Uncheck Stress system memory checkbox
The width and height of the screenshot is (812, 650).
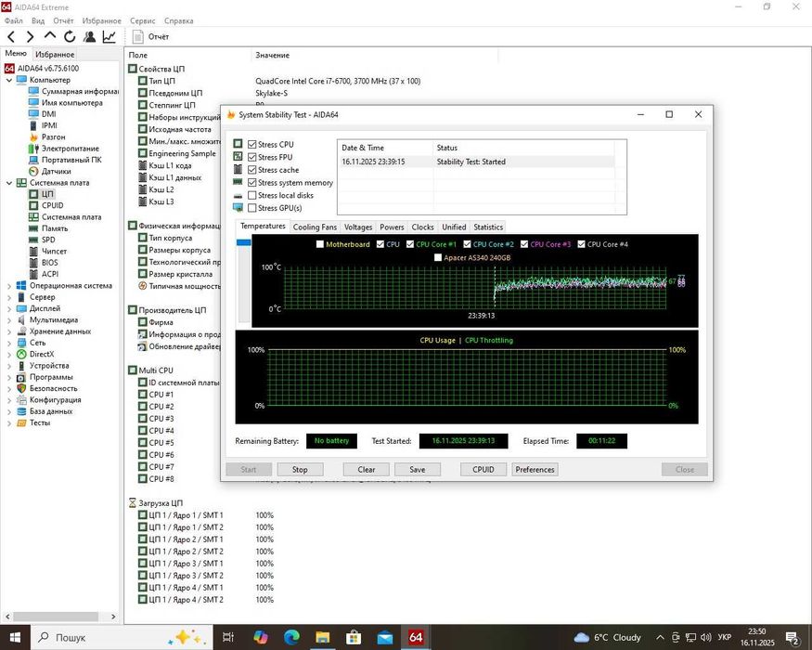tap(252, 182)
